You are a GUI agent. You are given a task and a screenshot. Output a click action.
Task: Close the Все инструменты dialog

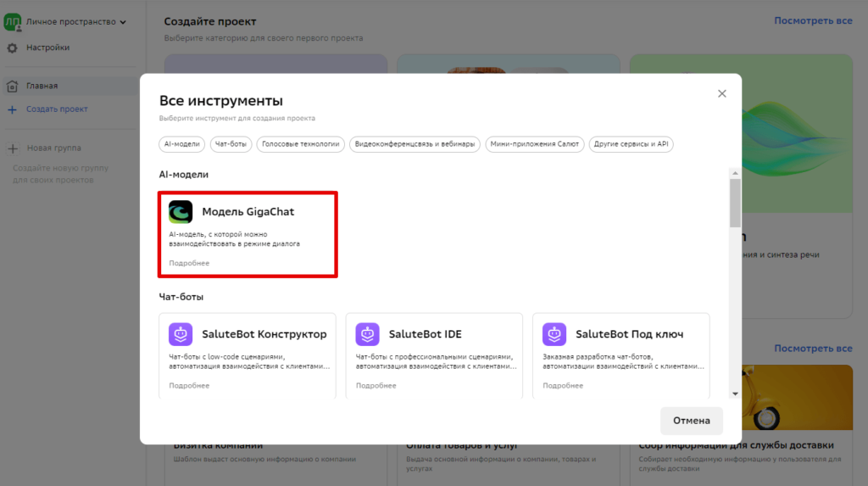pos(722,93)
